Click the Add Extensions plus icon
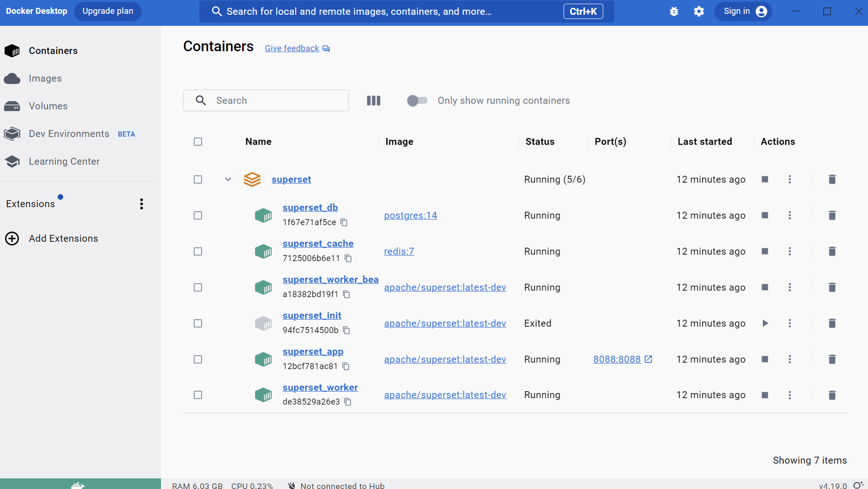Image resolution: width=868 pixels, height=489 pixels. tap(12, 239)
